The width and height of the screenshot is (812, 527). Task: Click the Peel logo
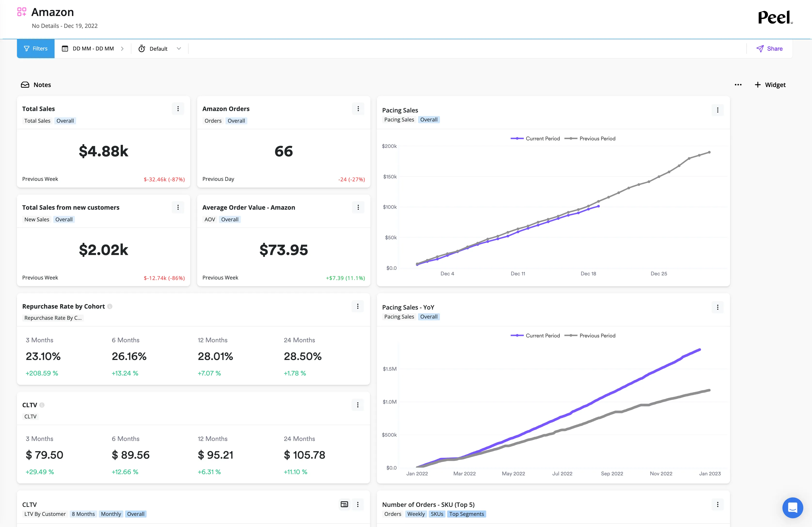pyautogui.click(x=775, y=17)
